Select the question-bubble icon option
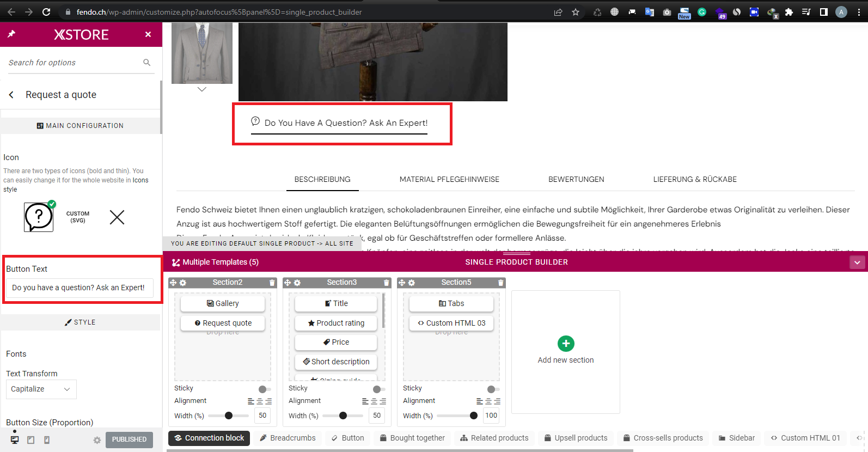 [x=39, y=217]
